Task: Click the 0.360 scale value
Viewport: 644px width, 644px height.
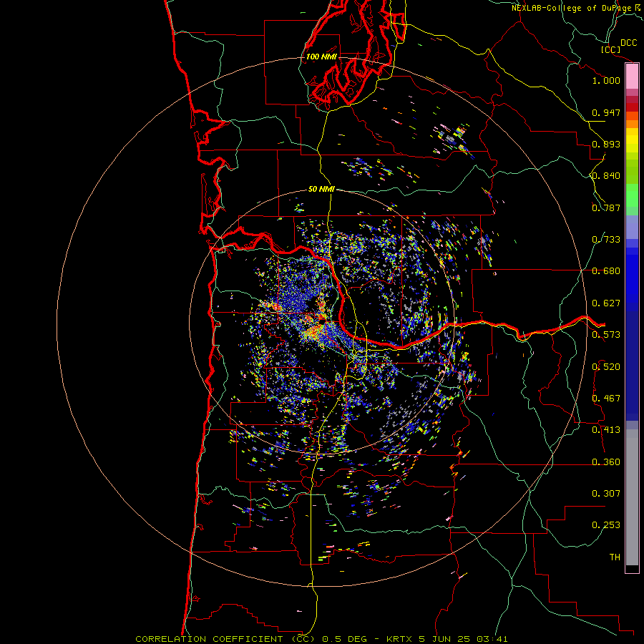Action: 606,462
